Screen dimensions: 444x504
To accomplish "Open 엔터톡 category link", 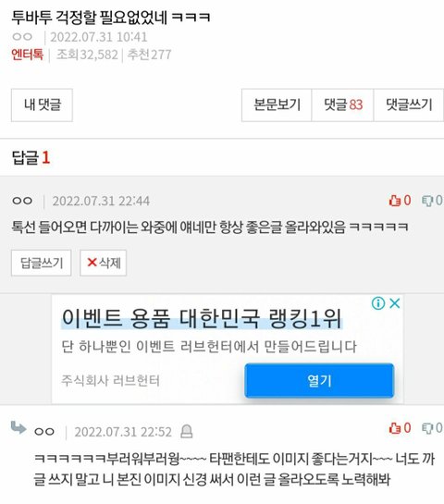I will pos(28,55).
